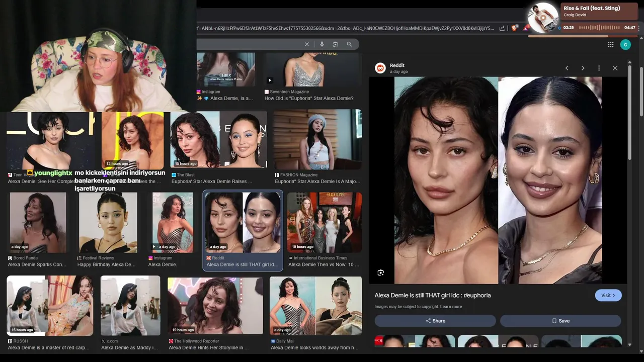644x362 pixels.
Task: Click the large Reddit preview image
Action: 498,180
